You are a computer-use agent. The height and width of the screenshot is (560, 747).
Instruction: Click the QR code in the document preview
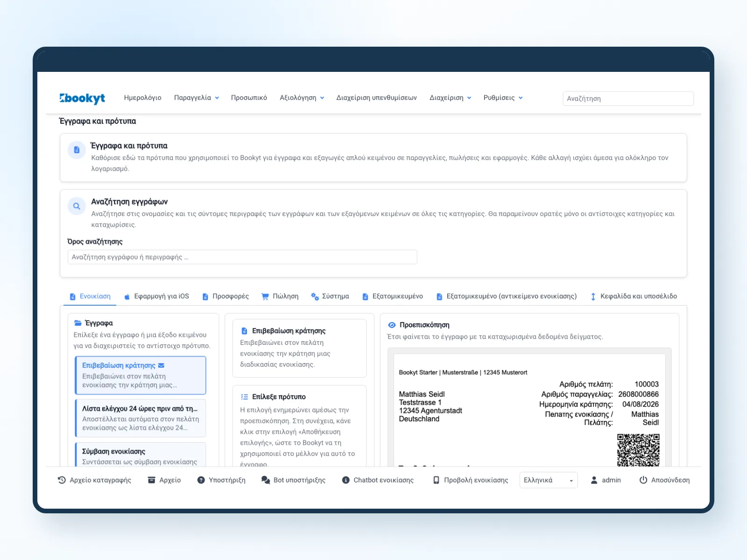click(x=638, y=450)
